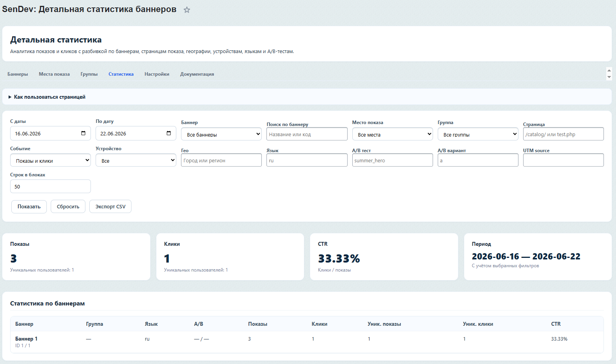Focus the UTM source input field
The image size is (616, 364).
tap(563, 160)
